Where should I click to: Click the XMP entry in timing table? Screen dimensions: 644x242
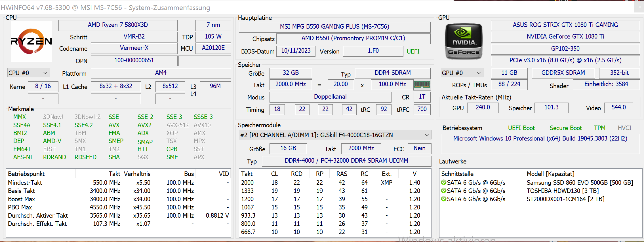point(386,182)
